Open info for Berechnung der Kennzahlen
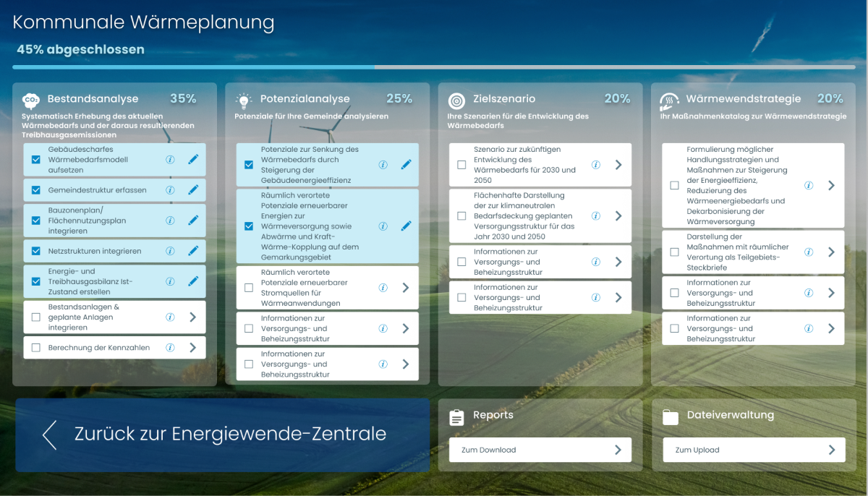 170,347
